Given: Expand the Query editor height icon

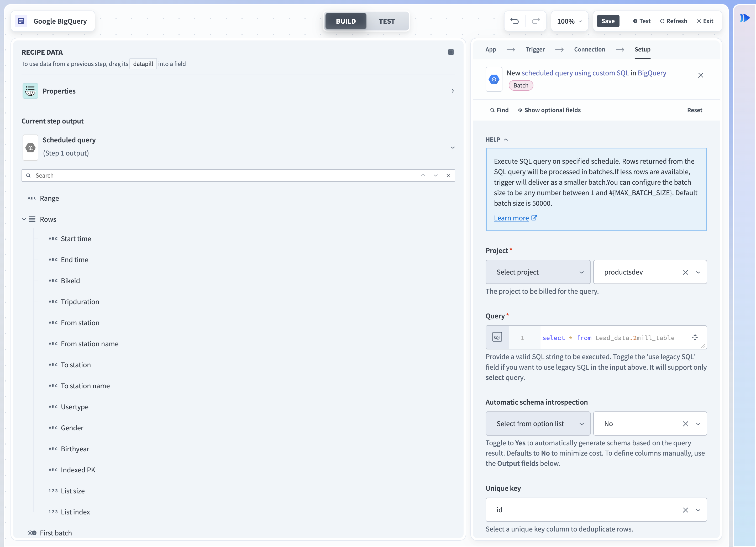Looking at the screenshot, I should click(695, 337).
